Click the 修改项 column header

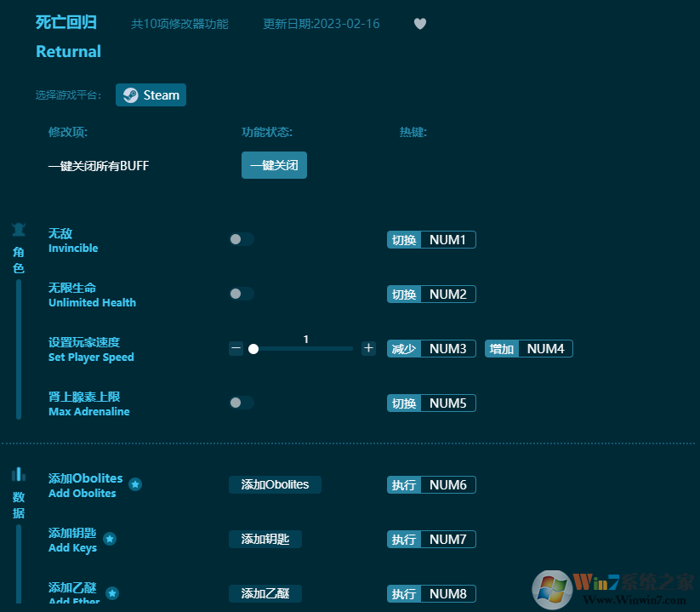pos(68,132)
